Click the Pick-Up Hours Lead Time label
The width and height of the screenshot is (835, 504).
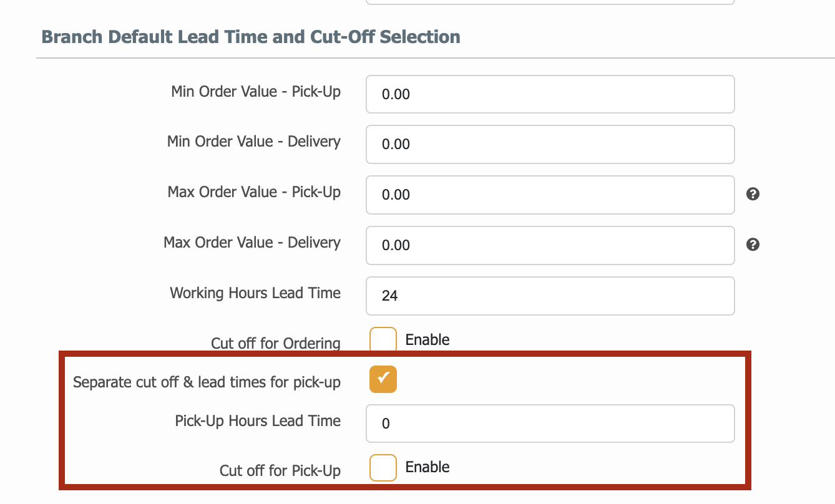pos(258,421)
